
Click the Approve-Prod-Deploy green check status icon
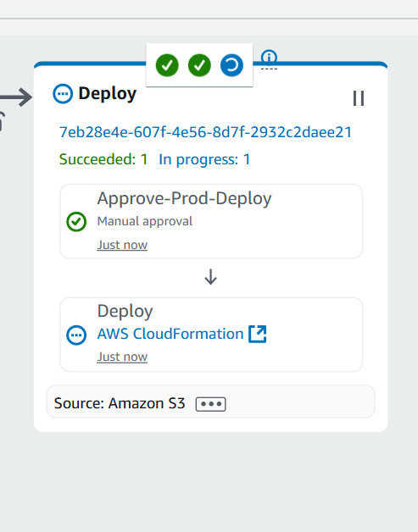point(76,222)
